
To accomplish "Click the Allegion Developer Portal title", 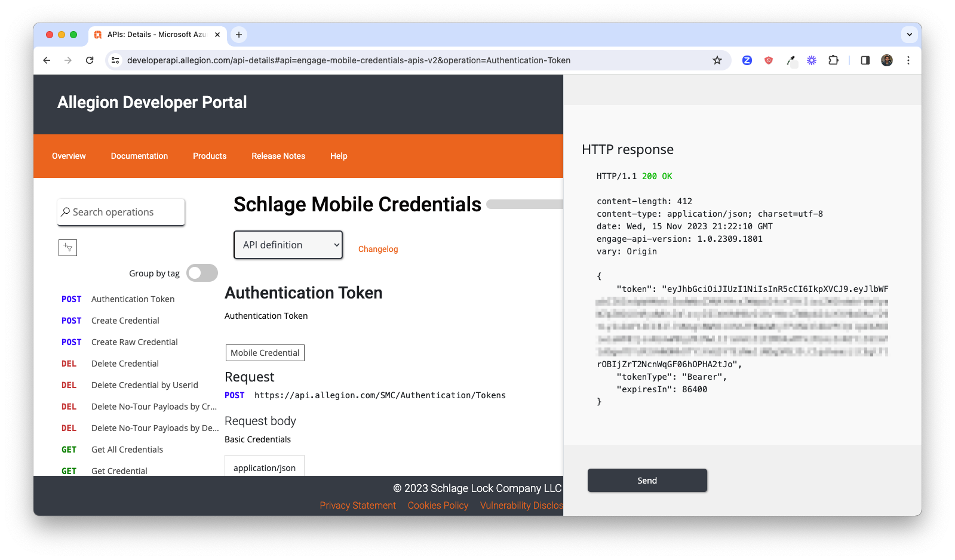I will [152, 102].
